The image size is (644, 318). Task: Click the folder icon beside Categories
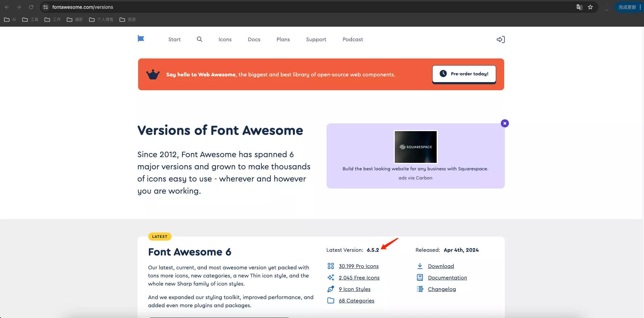(x=331, y=300)
